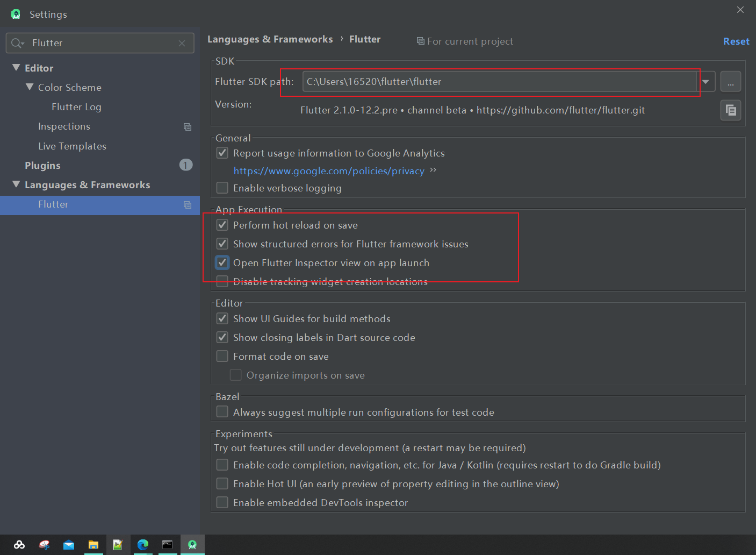Open the Mail app from the taskbar
Image resolution: width=756 pixels, height=555 pixels.
tap(69, 545)
